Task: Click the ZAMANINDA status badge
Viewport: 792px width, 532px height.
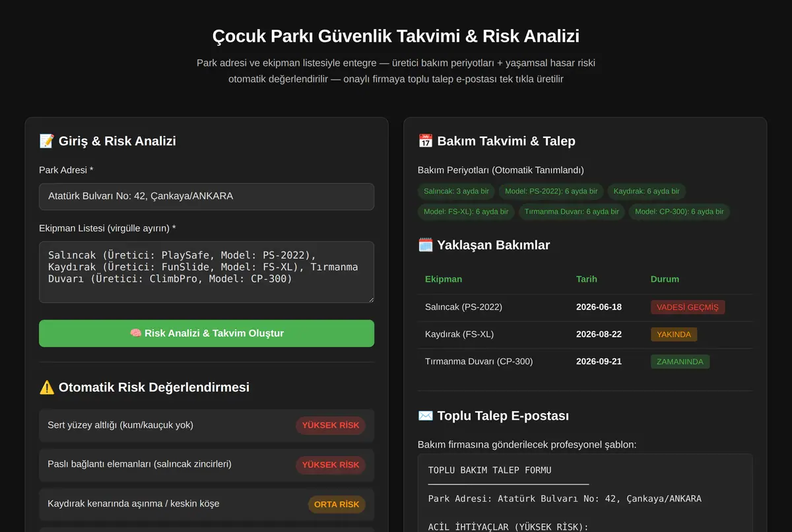Action: (680, 362)
